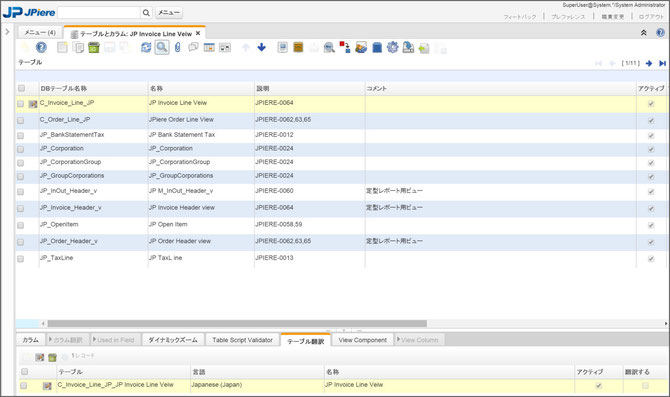670x397 pixels.
Task: Close the JP Invoice Line Veiw tab
Action: [198, 33]
